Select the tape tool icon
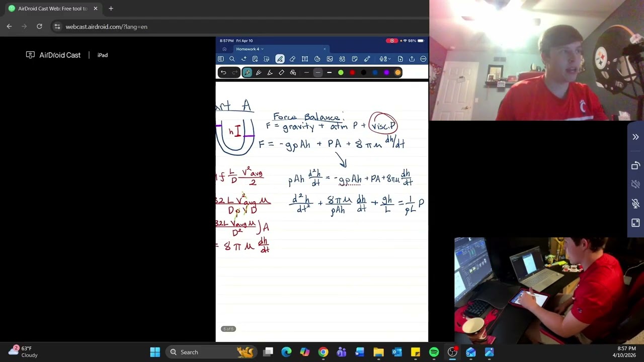644x362 pixels. click(367, 59)
